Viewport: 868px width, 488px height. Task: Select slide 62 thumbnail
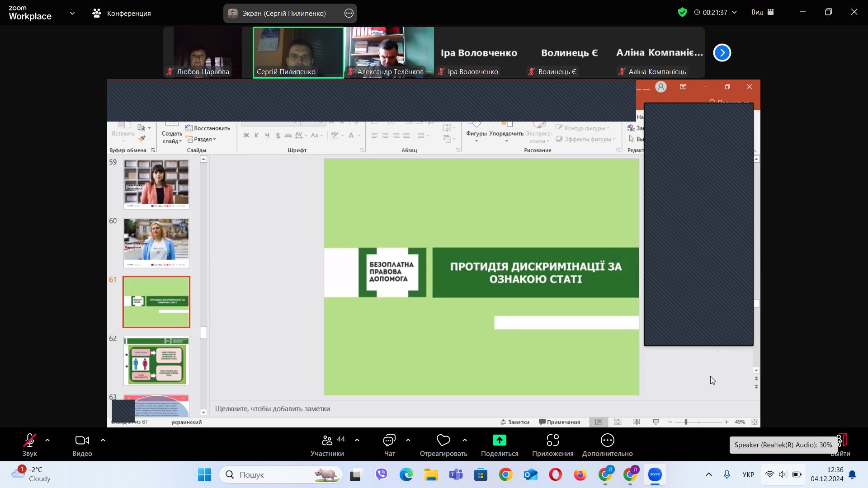pyautogui.click(x=156, y=361)
